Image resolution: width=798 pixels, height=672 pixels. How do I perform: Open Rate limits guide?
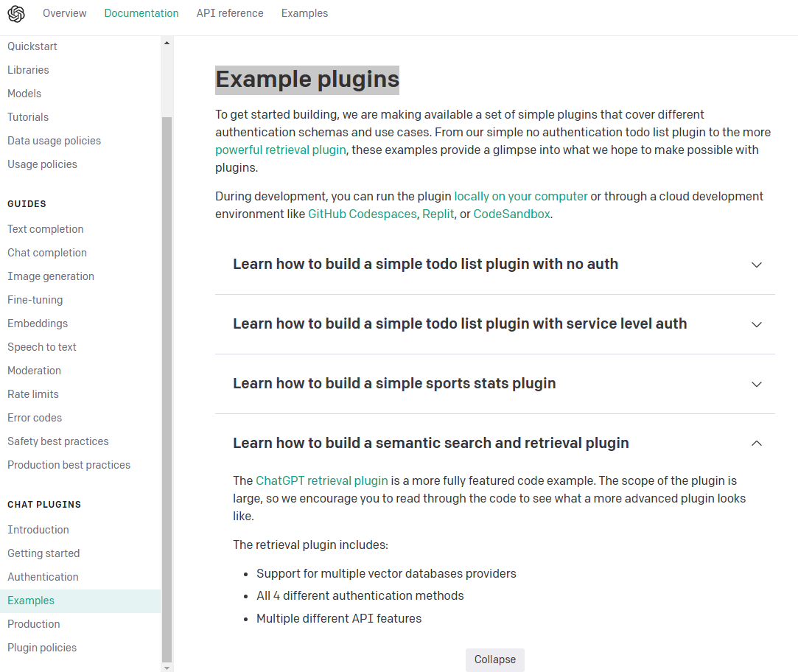[x=33, y=394]
